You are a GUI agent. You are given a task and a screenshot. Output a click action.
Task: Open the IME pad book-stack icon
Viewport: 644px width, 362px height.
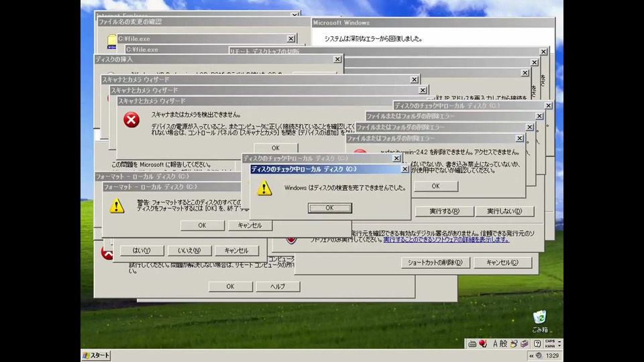tap(524, 343)
